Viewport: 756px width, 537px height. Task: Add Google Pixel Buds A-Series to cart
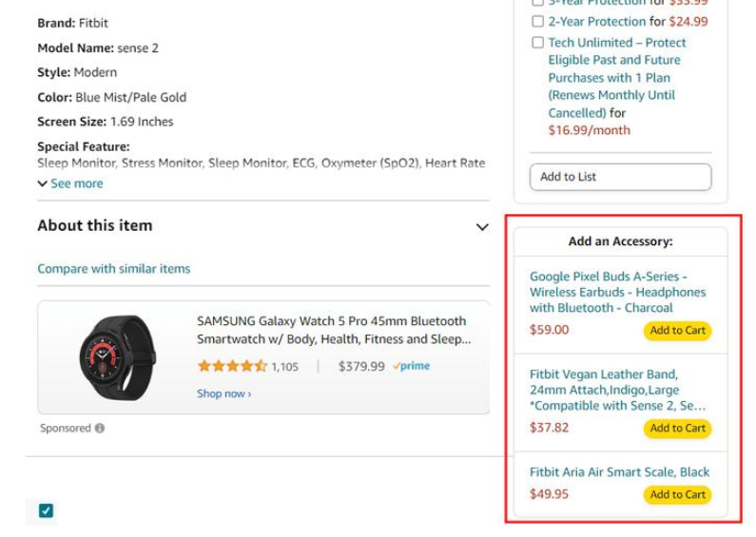point(677,331)
